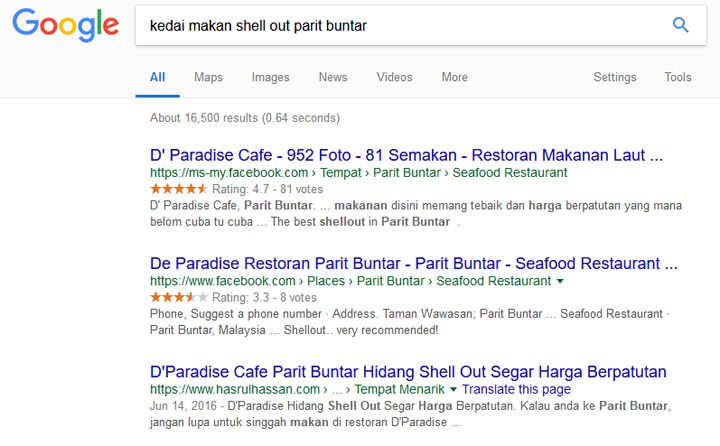Click 'Rating: 3.3 - 8 votes' text

(x=264, y=298)
